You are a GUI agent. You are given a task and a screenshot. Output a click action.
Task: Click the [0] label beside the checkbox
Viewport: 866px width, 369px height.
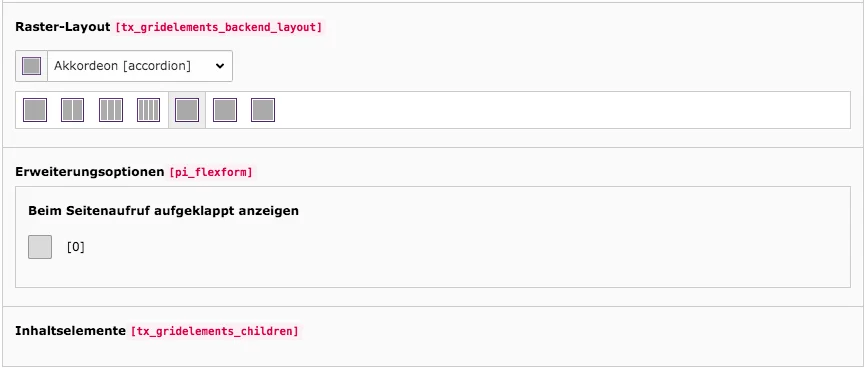click(x=76, y=247)
